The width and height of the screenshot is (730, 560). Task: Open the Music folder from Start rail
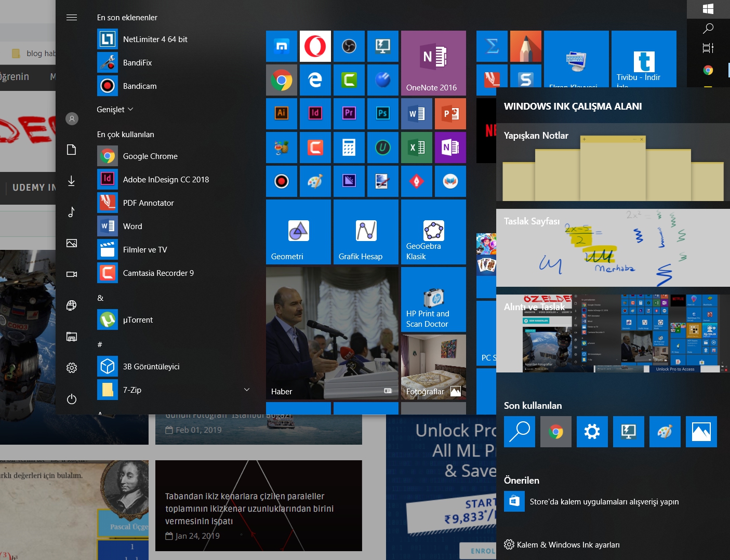(72, 212)
